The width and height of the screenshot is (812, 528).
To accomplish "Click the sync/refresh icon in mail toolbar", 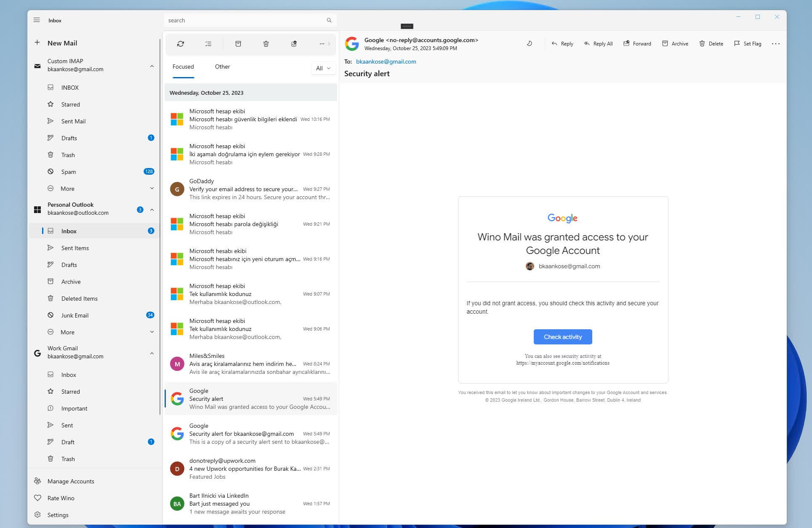I will (x=181, y=44).
